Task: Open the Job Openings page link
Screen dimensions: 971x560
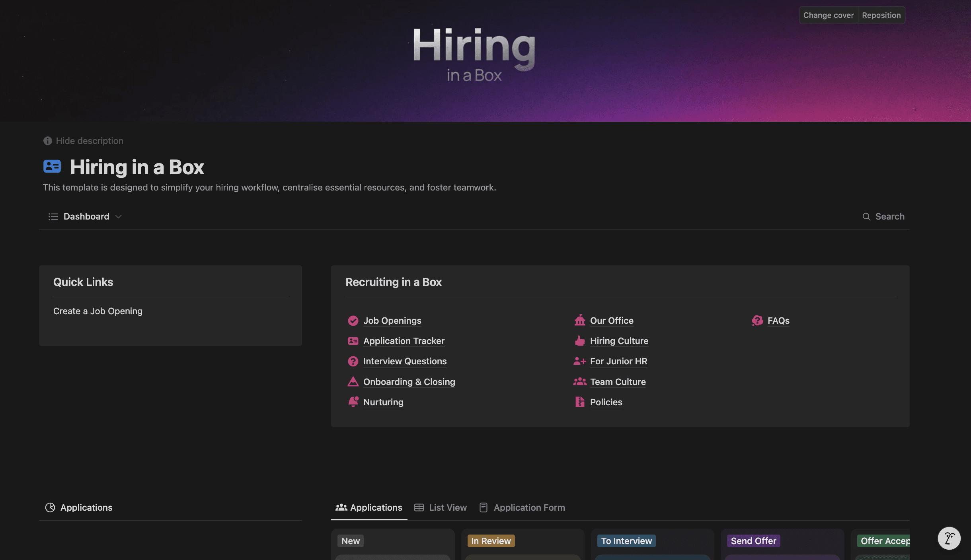Action: click(392, 321)
